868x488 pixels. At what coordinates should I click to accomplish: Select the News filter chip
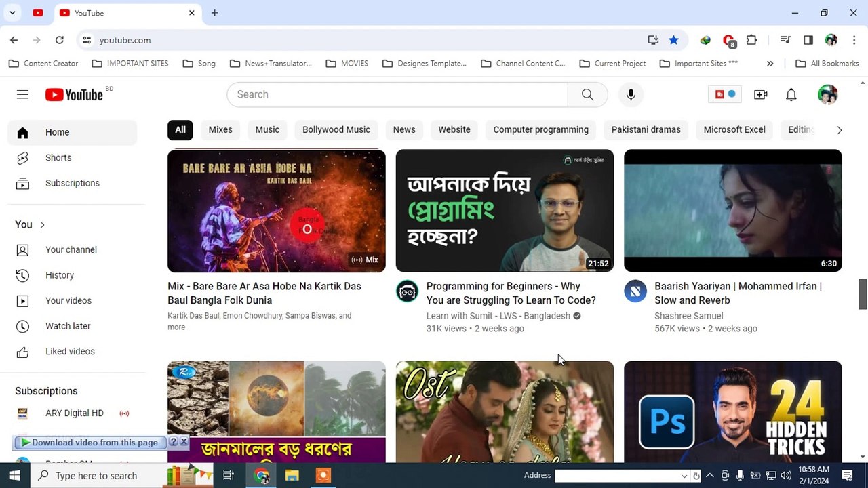pos(404,129)
